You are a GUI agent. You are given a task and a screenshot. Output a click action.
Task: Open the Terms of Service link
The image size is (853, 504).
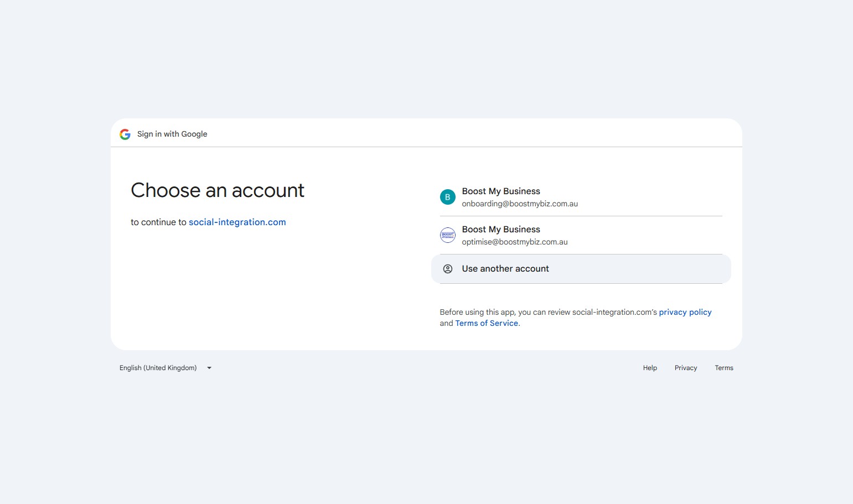(486, 324)
